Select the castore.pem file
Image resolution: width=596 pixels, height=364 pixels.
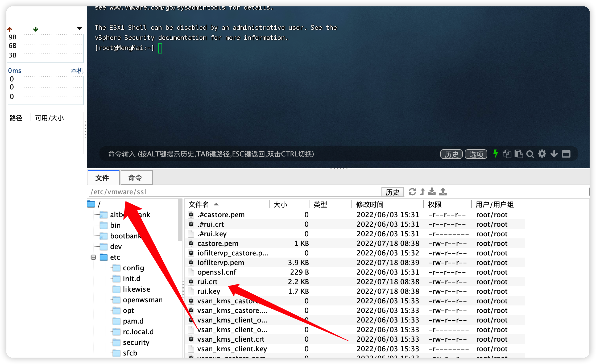355,243
